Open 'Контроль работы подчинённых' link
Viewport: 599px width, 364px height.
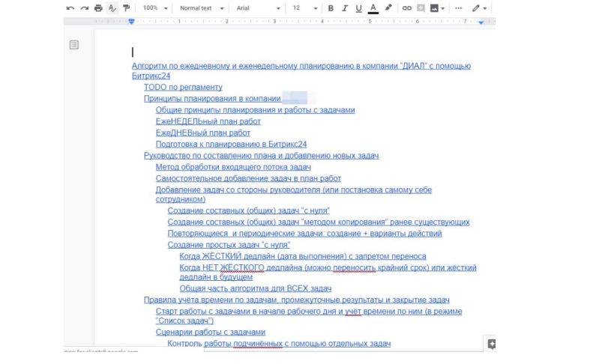click(279, 344)
